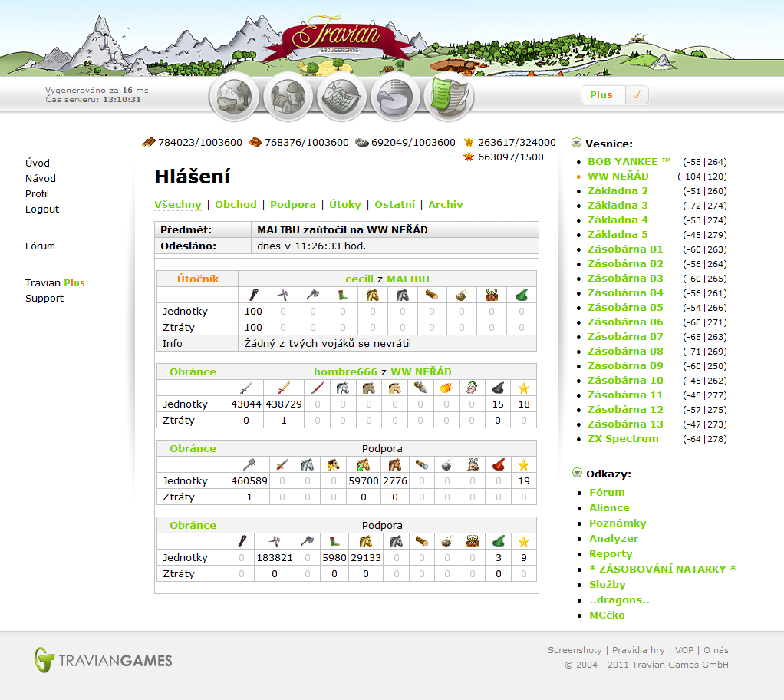
Task: Show the Všechny reports tab
Action: (x=177, y=205)
